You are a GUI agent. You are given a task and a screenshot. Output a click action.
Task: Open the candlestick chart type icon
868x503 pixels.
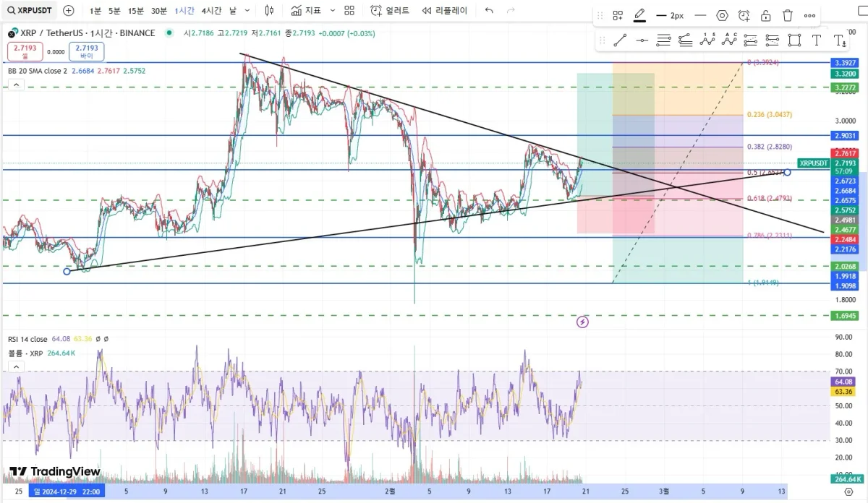point(269,11)
